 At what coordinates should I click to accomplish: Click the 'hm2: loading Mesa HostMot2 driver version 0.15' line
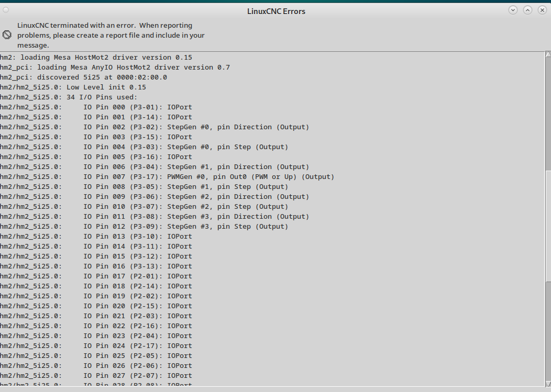click(x=96, y=57)
